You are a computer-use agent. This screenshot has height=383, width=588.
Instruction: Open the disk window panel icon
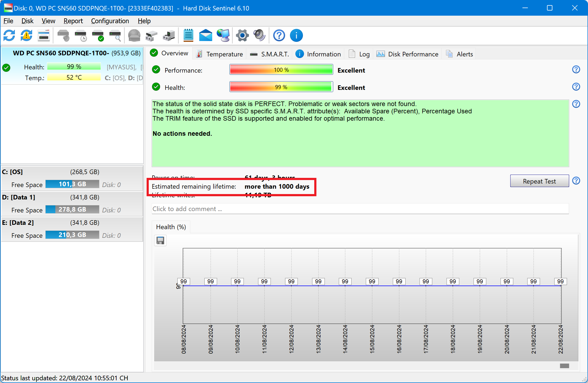point(44,35)
